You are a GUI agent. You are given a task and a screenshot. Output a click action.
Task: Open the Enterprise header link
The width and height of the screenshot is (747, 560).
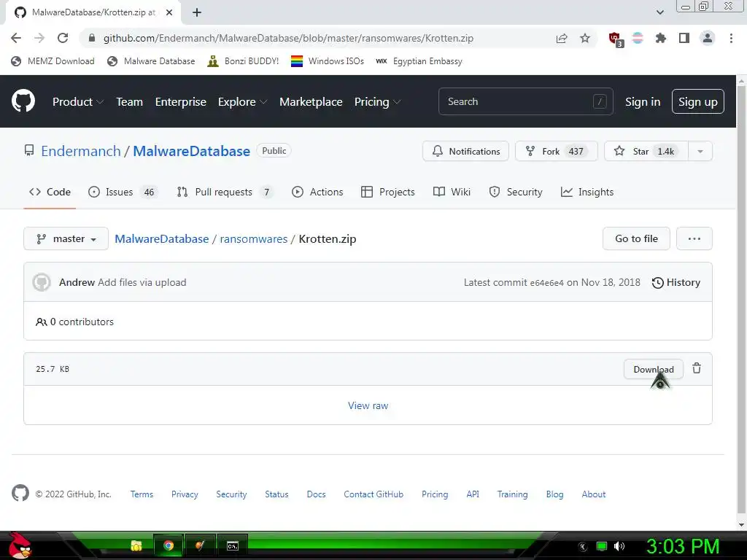pos(181,102)
